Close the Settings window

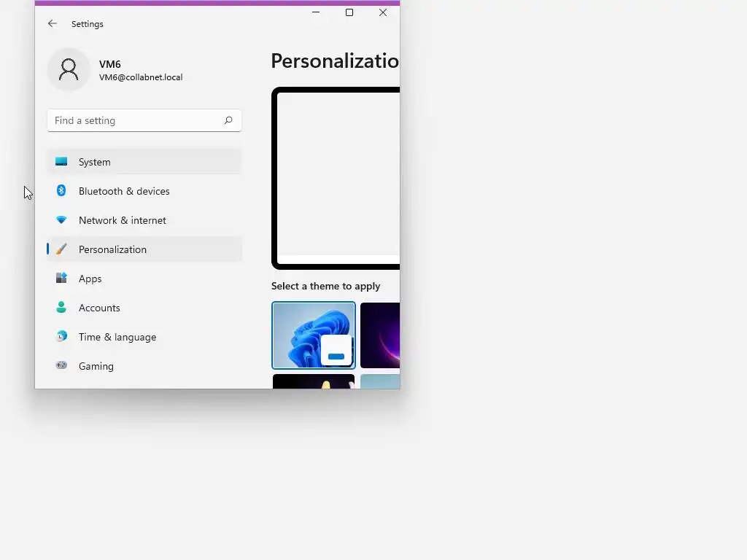click(383, 12)
